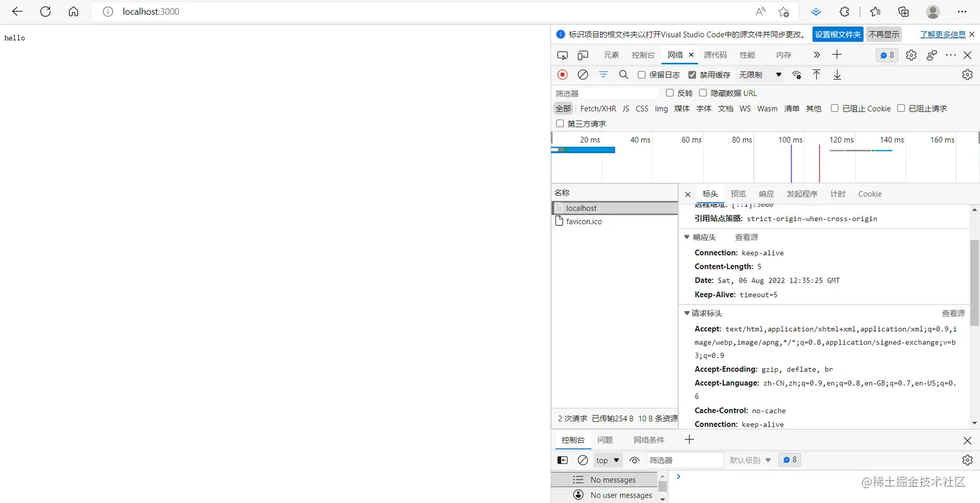Check 已阻止 Cookie option
Viewport: 980px width, 503px height.
(x=835, y=108)
